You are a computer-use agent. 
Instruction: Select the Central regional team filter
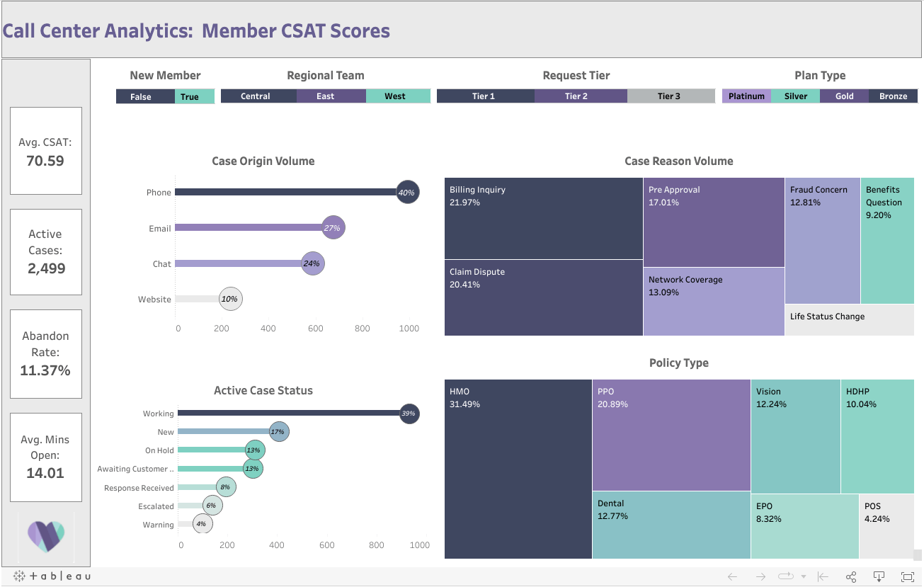(258, 96)
